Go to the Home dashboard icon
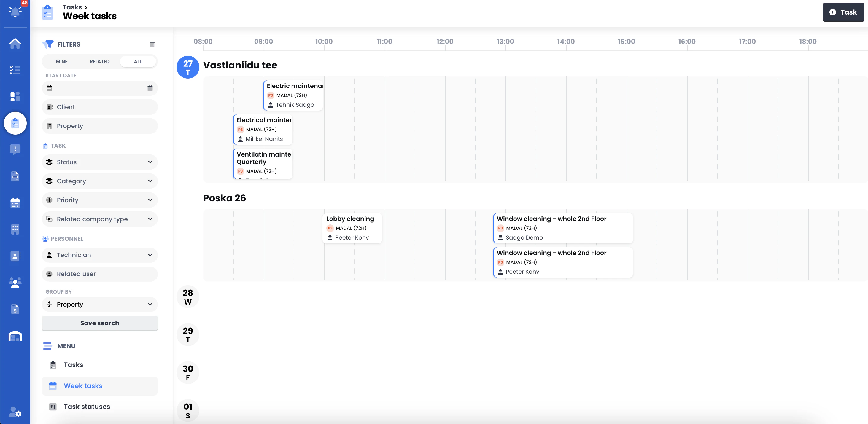 tap(15, 43)
